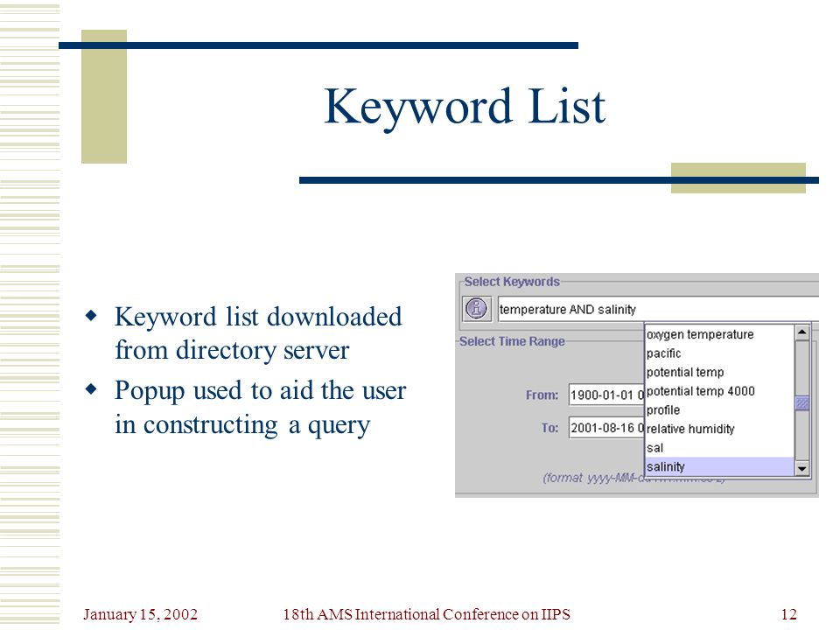Select the highlighted 'salinity' keyword entry

(719, 466)
